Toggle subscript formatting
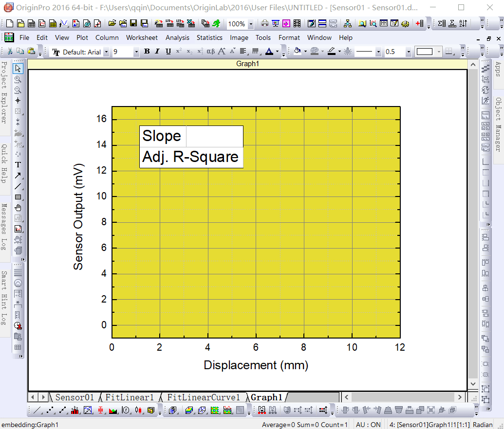This screenshot has width=504, height=429. [189, 52]
